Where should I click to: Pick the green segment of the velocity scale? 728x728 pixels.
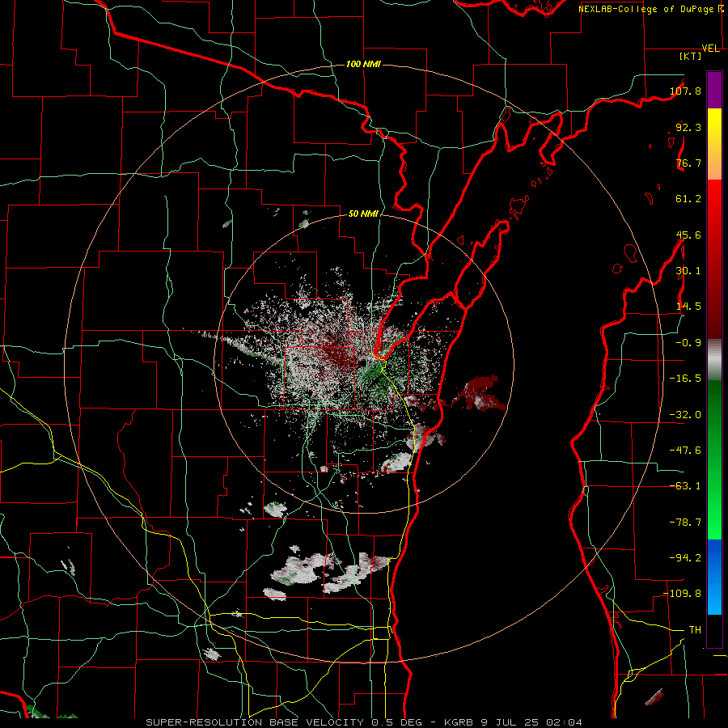click(714, 459)
